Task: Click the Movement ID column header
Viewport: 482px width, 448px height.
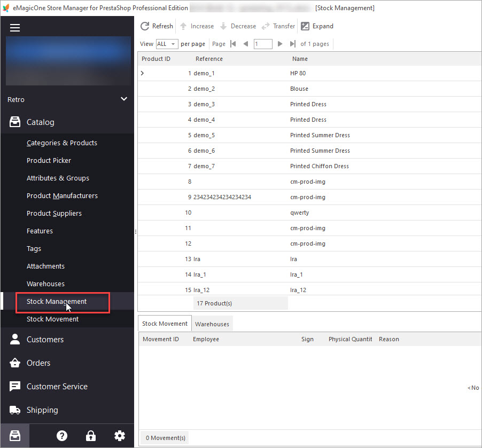Action: coord(161,339)
